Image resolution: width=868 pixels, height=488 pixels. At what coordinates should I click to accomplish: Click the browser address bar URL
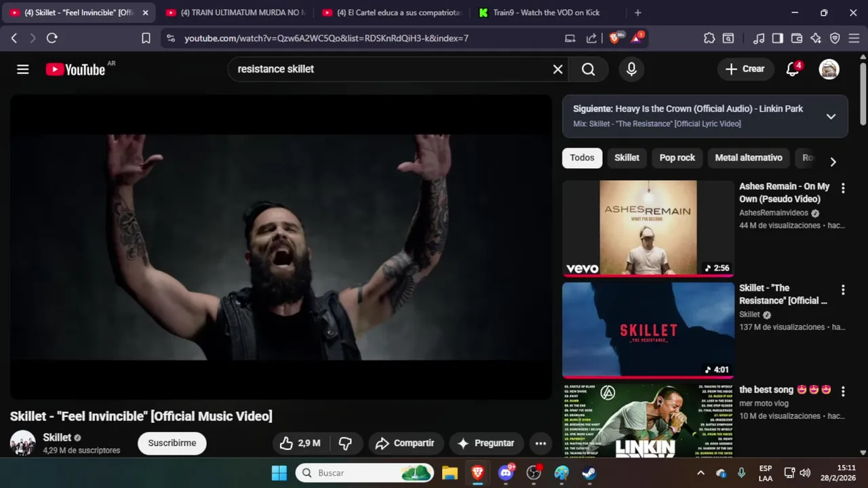[326, 39]
